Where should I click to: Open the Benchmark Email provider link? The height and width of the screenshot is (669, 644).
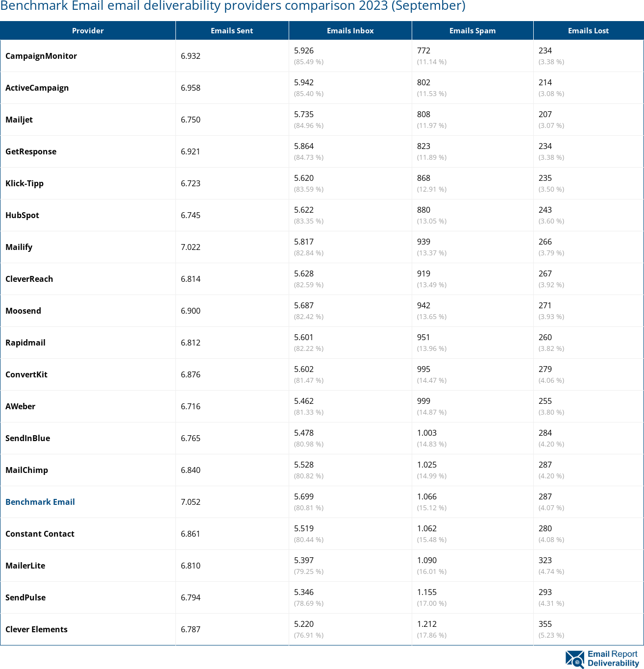[x=40, y=502]
